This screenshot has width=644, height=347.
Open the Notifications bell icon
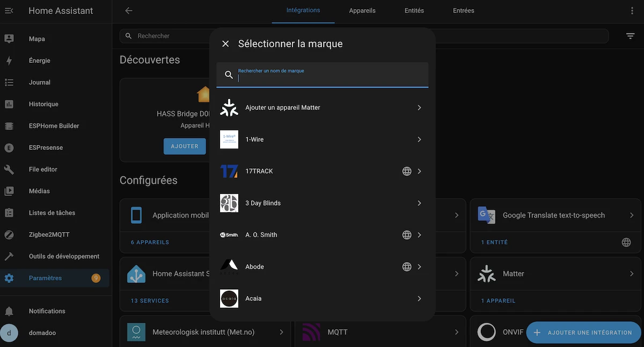tap(9, 311)
